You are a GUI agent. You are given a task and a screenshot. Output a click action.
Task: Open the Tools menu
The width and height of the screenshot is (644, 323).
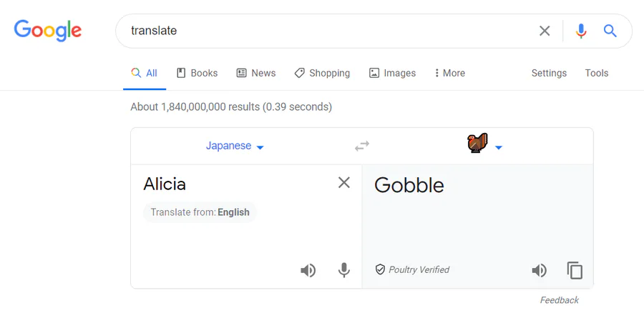(x=596, y=73)
